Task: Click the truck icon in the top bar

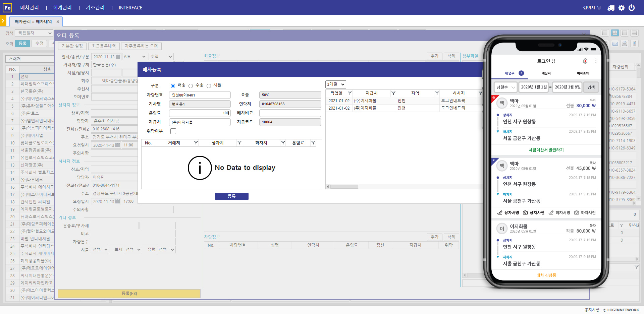Action: point(611,8)
